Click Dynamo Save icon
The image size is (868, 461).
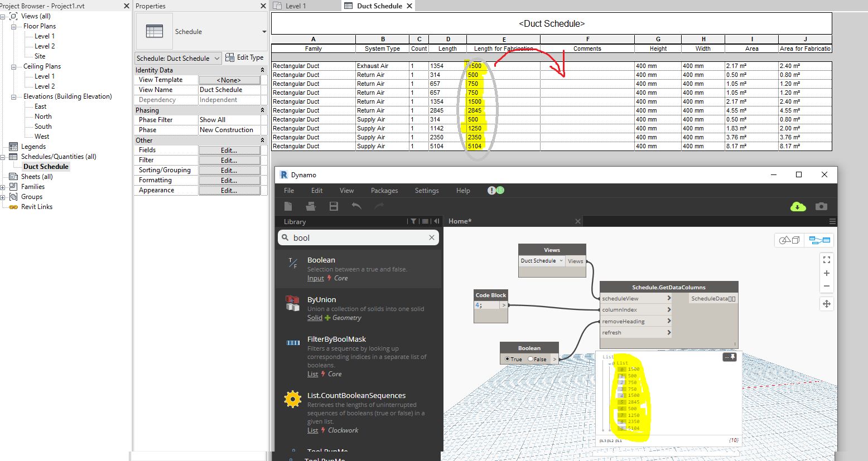(334, 206)
